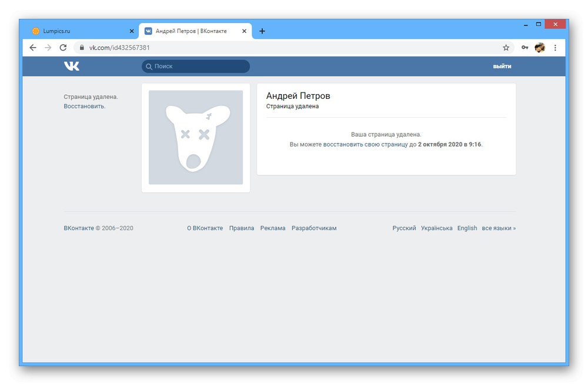Open О ВКонтакте footer link

click(205, 228)
